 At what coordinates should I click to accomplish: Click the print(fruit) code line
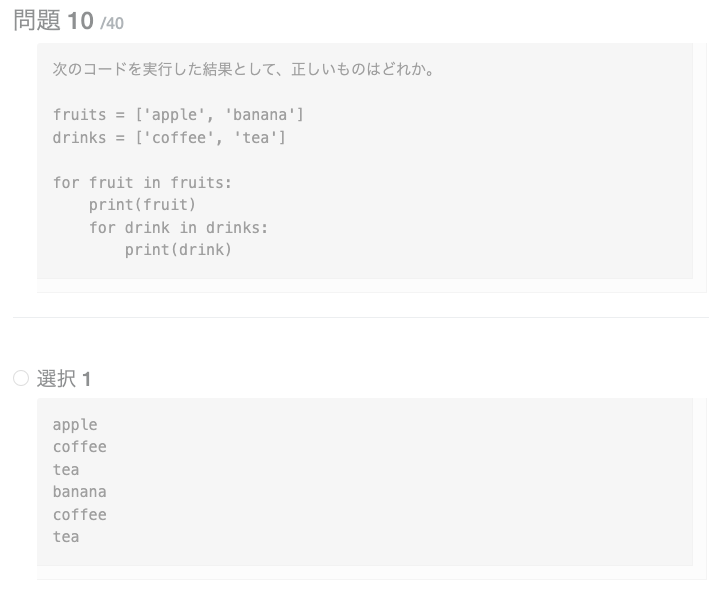click(x=142, y=205)
